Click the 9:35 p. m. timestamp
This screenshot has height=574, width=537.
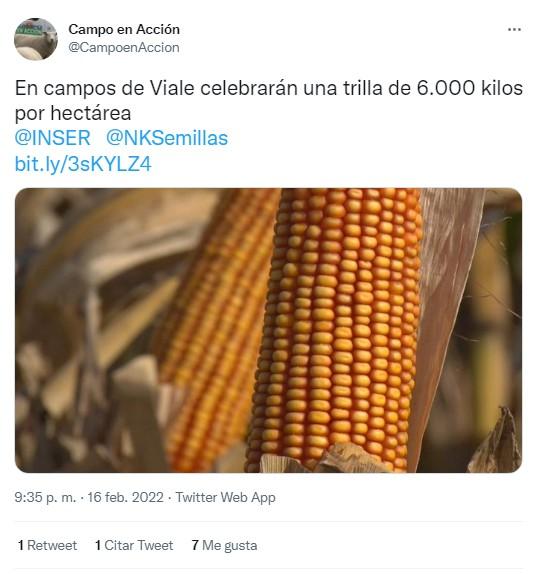coord(45,497)
